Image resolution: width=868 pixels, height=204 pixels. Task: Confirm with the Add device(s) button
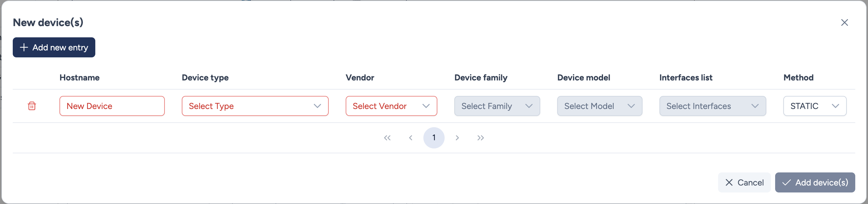tap(814, 182)
